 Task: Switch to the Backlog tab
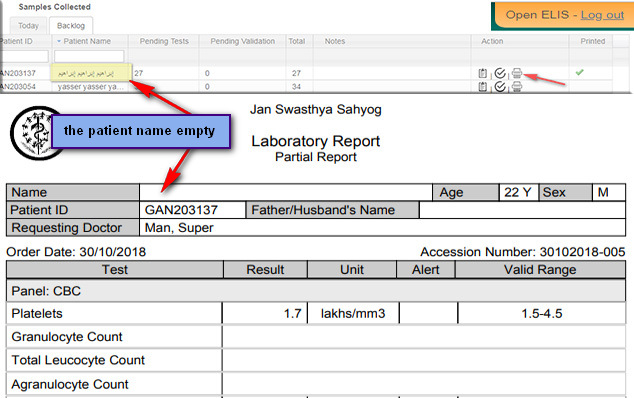click(71, 26)
